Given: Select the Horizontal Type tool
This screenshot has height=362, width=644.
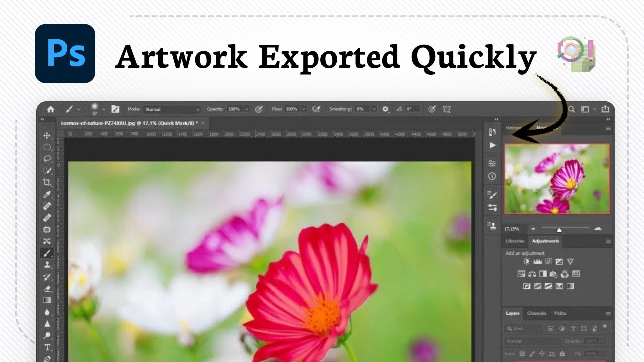Looking at the screenshot, I should point(47,347).
